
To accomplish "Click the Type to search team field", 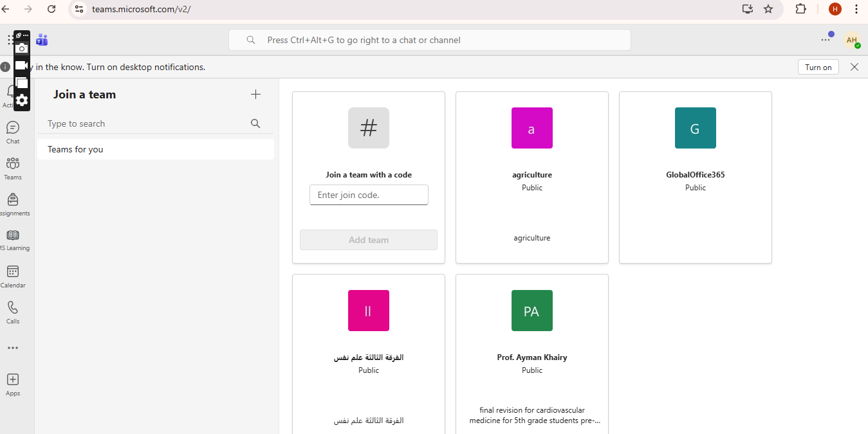I will [148, 123].
